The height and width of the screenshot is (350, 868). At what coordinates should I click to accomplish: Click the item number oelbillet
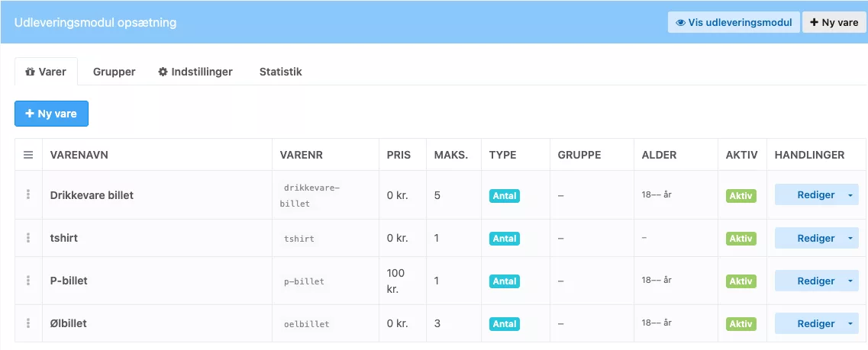click(307, 324)
